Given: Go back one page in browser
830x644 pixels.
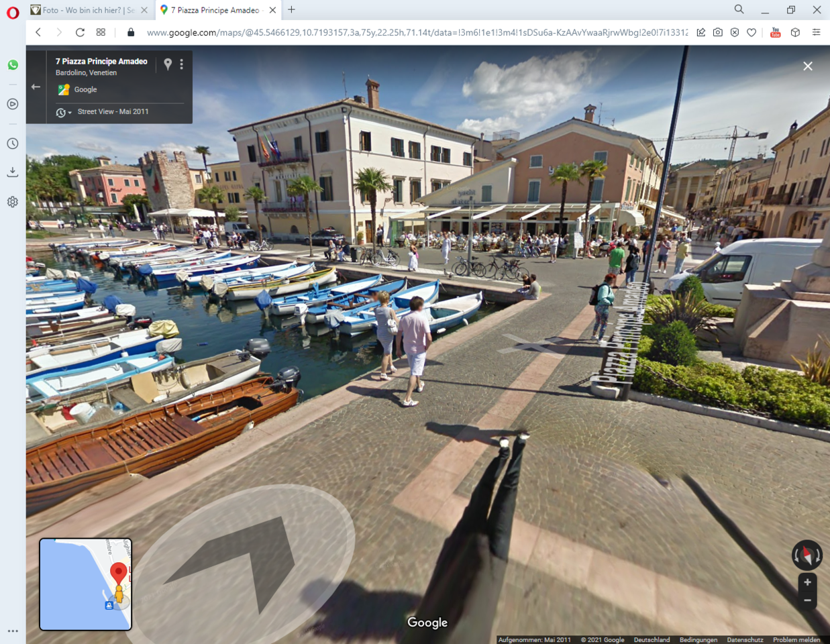Looking at the screenshot, I should click(x=38, y=32).
